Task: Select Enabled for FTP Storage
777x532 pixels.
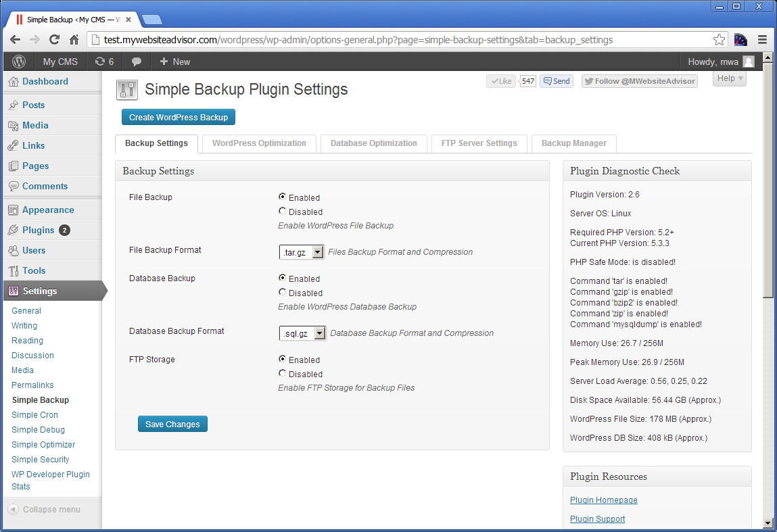Action: click(282, 359)
